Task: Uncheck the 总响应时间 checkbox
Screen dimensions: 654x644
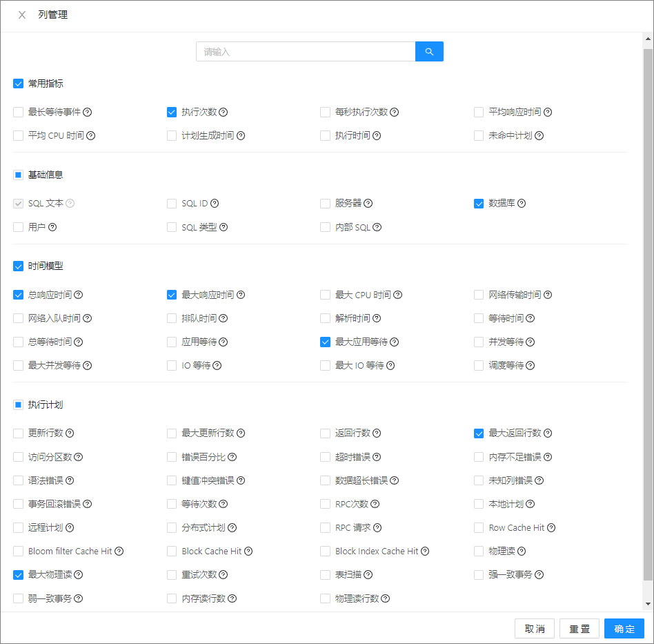Action: click(x=18, y=295)
